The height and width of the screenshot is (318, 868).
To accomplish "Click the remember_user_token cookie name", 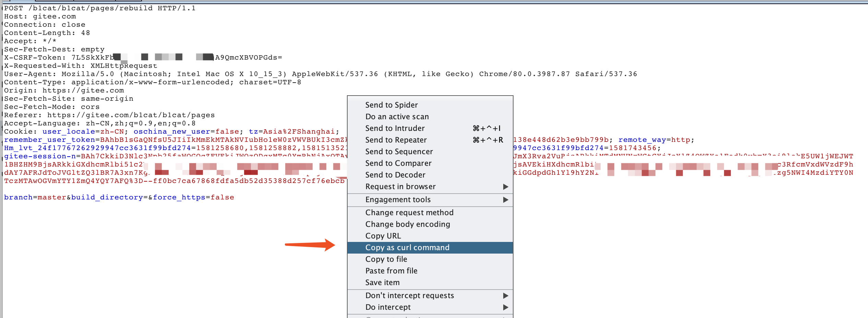I will click(49, 140).
